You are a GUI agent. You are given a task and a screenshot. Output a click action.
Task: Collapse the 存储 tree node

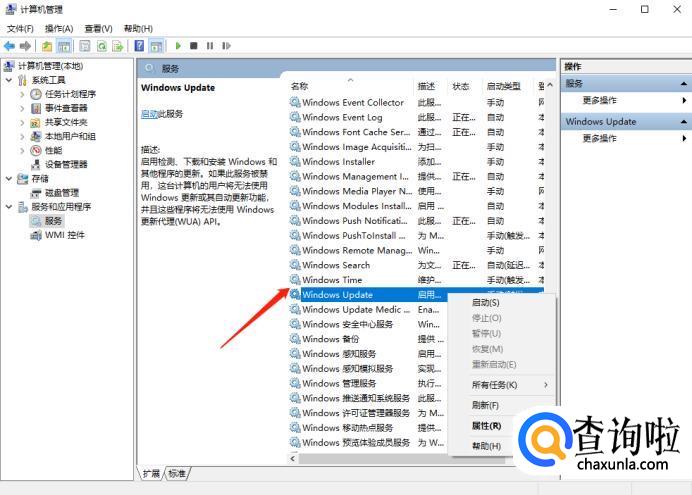click(x=9, y=179)
